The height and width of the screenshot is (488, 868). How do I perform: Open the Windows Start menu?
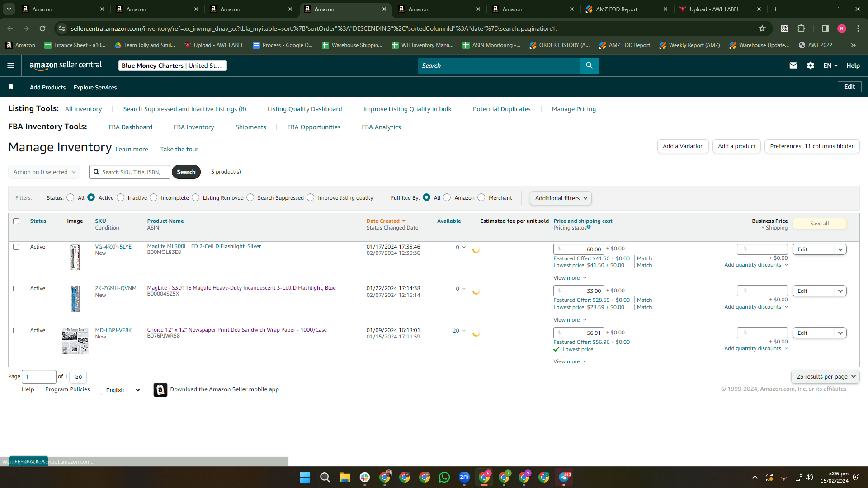coord(305,477)
